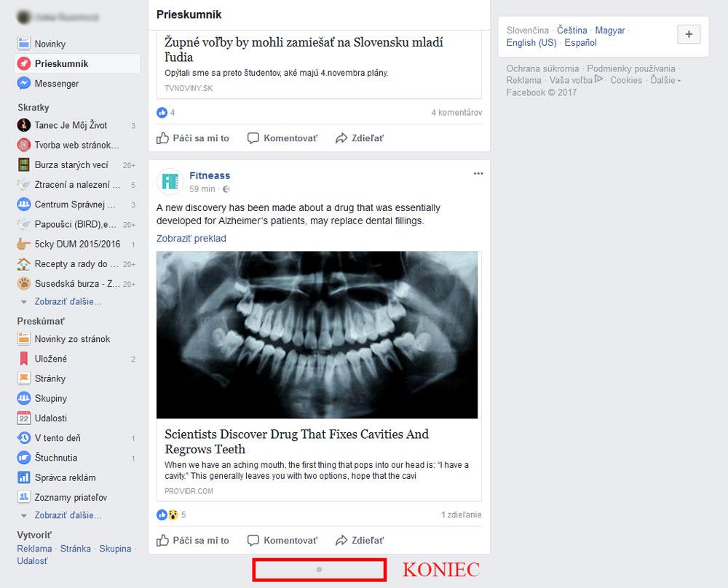Image resolution: width=728 pixels, height=588 pixels.
Task: Click PROVIDR.COM source text
Action: point(189,491)
